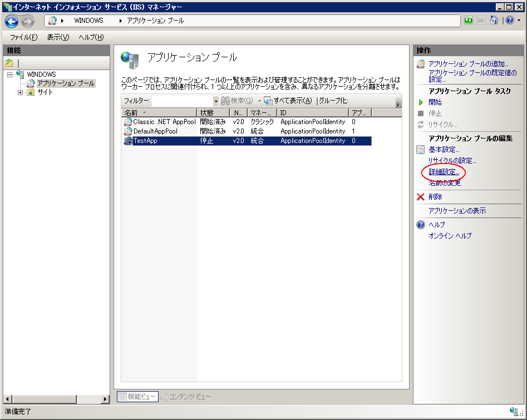Click the greyed Forward navigation arrow
527x420 pixels.
28,22
